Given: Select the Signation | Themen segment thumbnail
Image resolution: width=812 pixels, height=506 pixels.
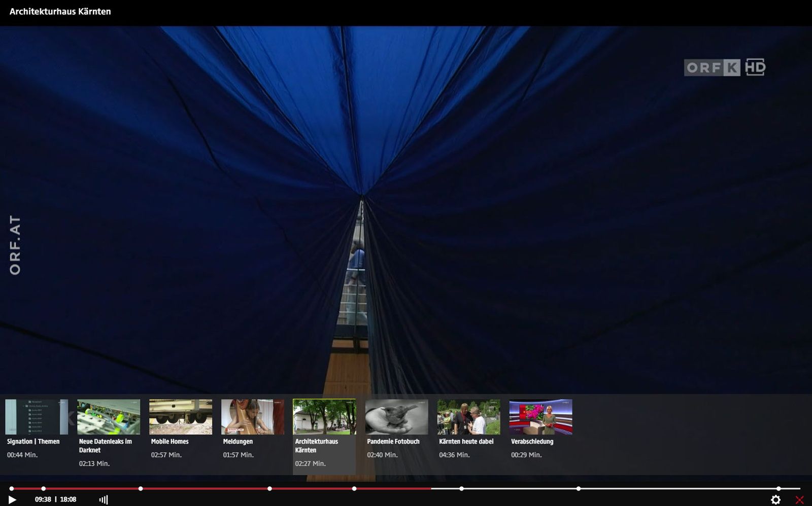Looking at the screenshot, I should (37, 417).
